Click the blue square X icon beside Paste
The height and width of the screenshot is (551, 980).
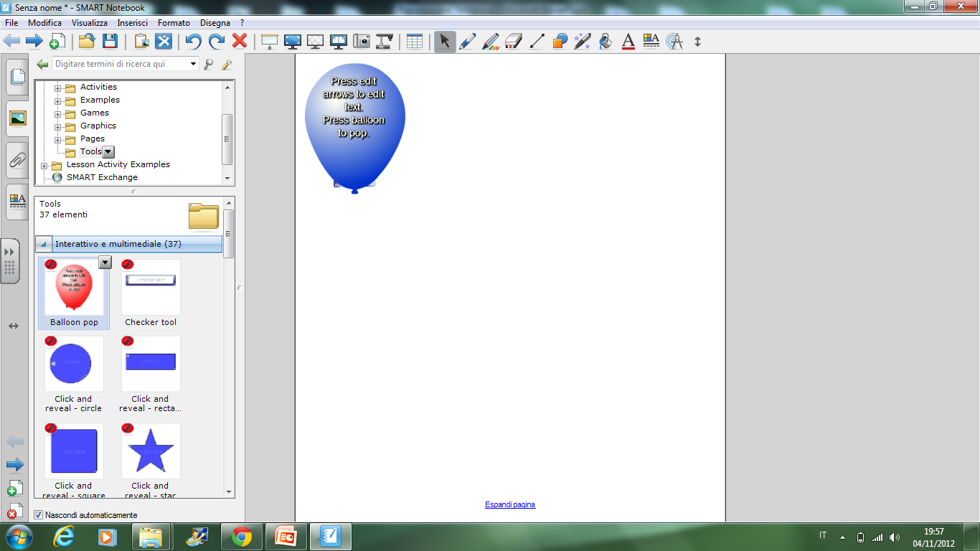point(164,41)
